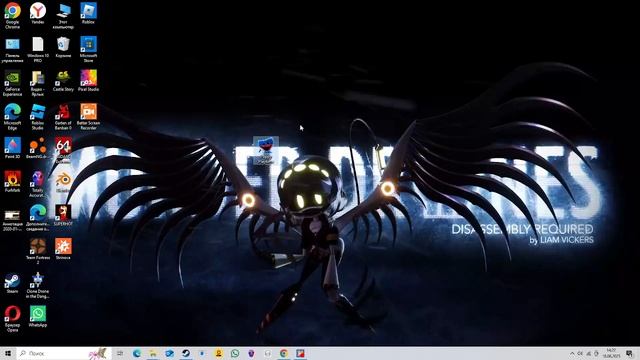The image size is (640, 360).
Task: Open the Paint 3D desktop shortcut
Action: (x=12, y=148)
